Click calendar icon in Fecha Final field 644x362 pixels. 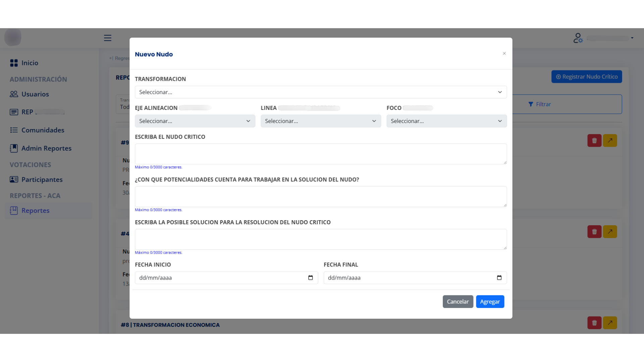click(x=499, y=278)
